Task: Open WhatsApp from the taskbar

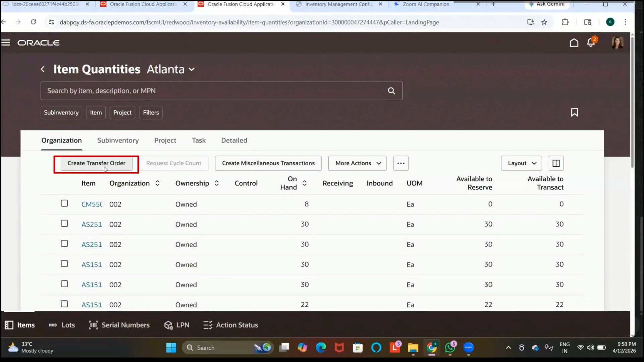Action: (x=450, y=348)
